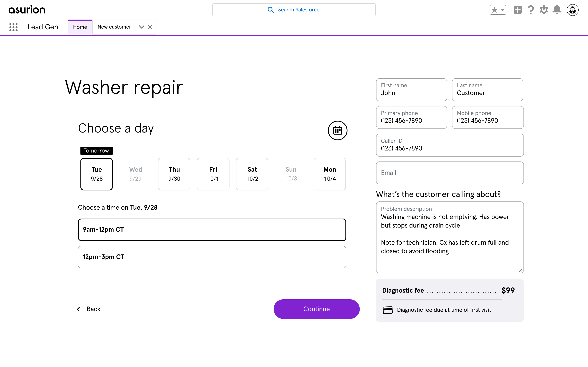
Task: Open the global actions plus icon
Action: [x=518, y=10]
